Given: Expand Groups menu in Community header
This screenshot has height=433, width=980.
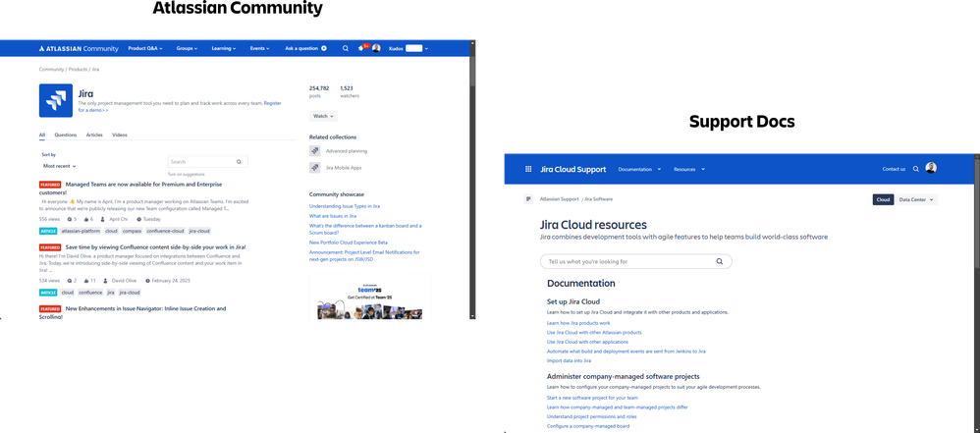Looking at the screenshot, I should (x=187, y=48).
